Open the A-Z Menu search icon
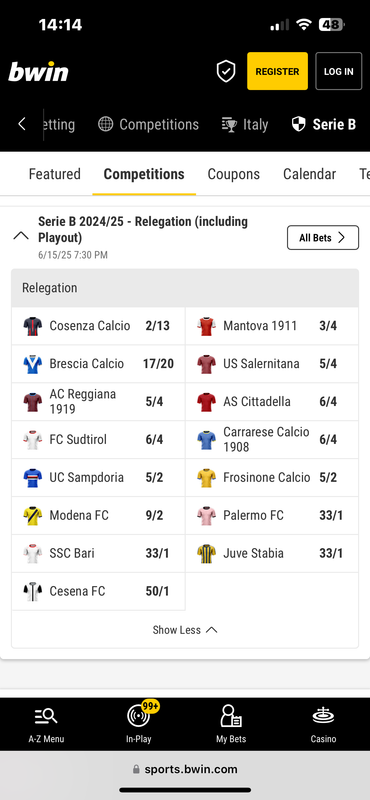The height and width of the screenshot is (800, 370). [46, 716]
